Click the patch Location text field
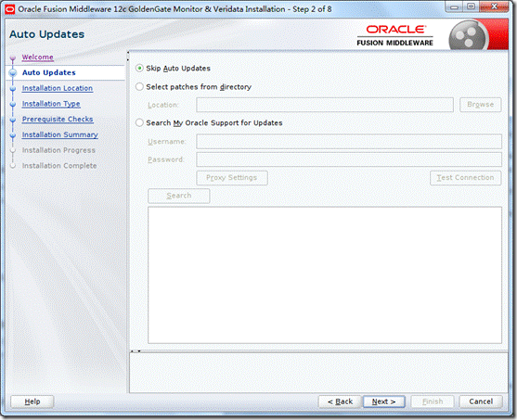 (325, 105)
